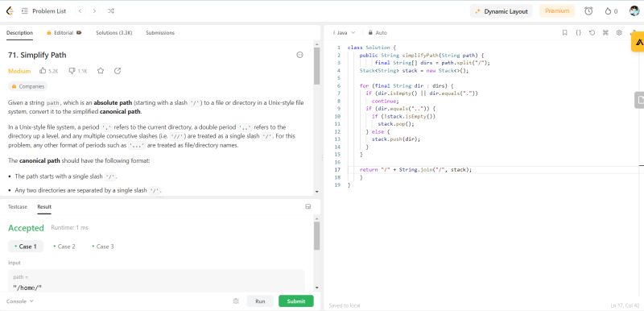Click the Runtime: 1 ms text
This screenshot has height=311, width=644.
(69, 227)
